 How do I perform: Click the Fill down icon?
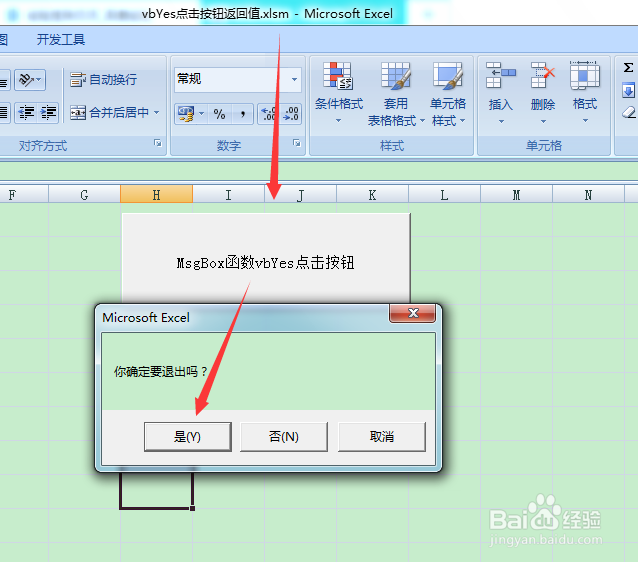(628, 90)
